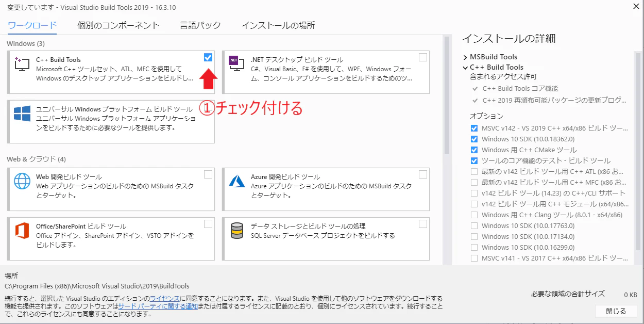Screen dimensions: 644x324
Task: Open the 言語パック tab
Action: click(200, 25)
